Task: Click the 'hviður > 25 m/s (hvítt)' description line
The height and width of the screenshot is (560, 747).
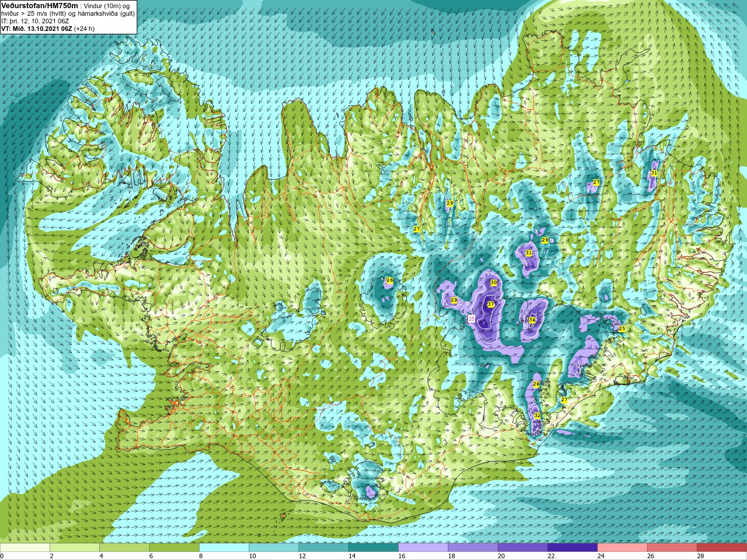Action: pos(68,13)
